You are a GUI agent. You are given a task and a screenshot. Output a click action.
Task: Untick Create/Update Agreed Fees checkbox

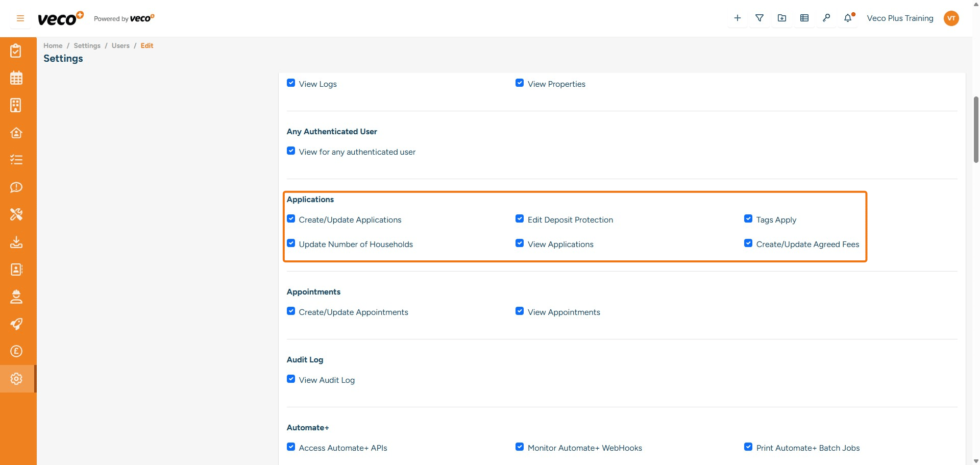click(x=748, y=243)
